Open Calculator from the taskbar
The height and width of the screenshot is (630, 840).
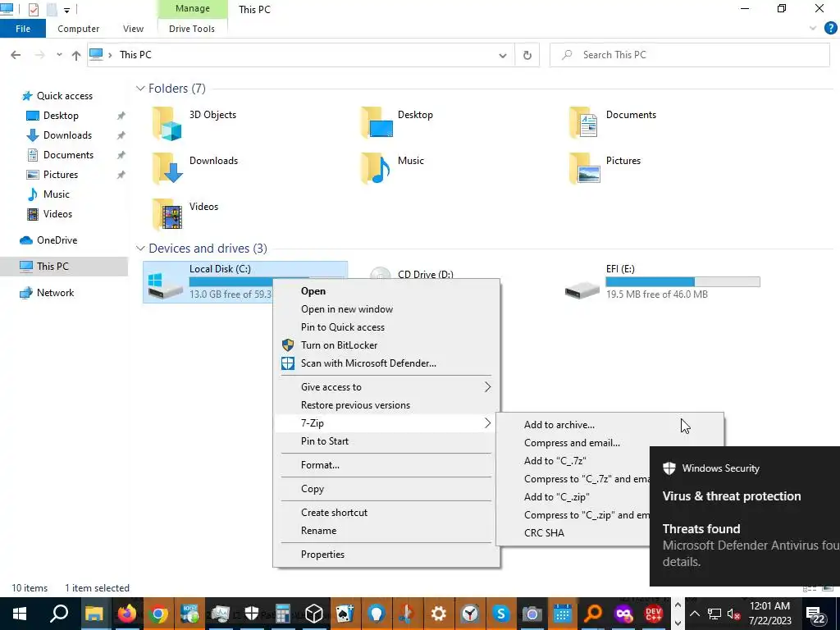point(283,614)
